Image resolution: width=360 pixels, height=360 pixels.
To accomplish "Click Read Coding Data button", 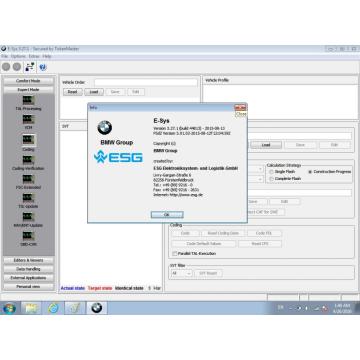I will point(223,233).
